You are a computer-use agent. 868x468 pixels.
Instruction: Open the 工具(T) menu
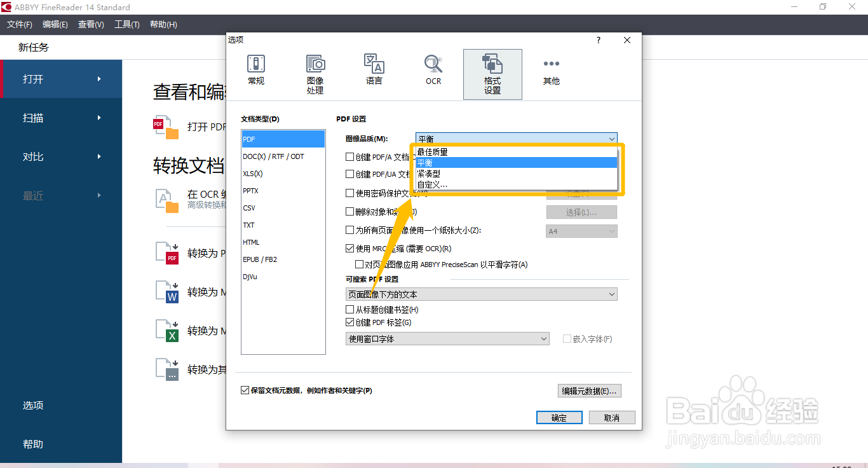[127, 24]
